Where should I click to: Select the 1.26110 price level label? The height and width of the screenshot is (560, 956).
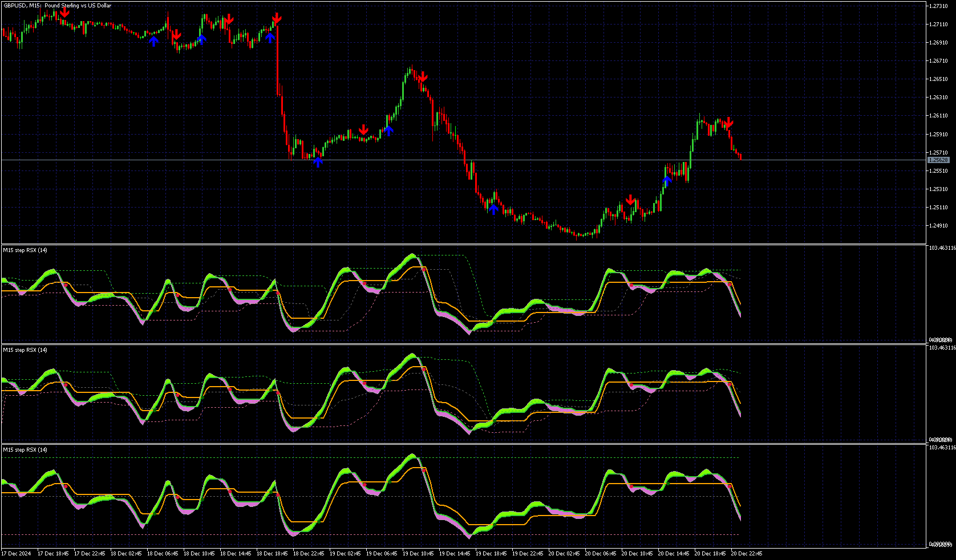click(x=938, y=115)
